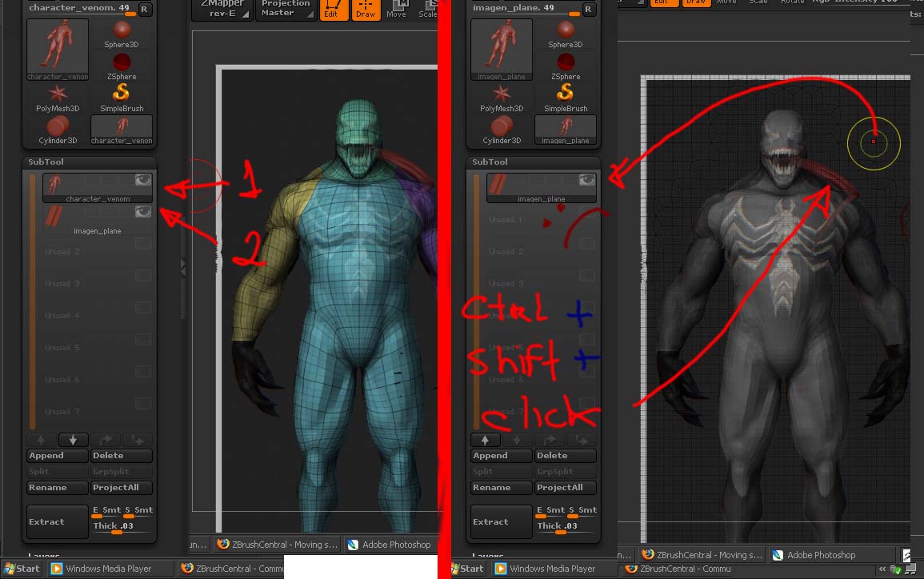Select small character_venom thumbnail beside Cylinder3D
Viewport: 924px width, 579px height.
tap(122, 130)
